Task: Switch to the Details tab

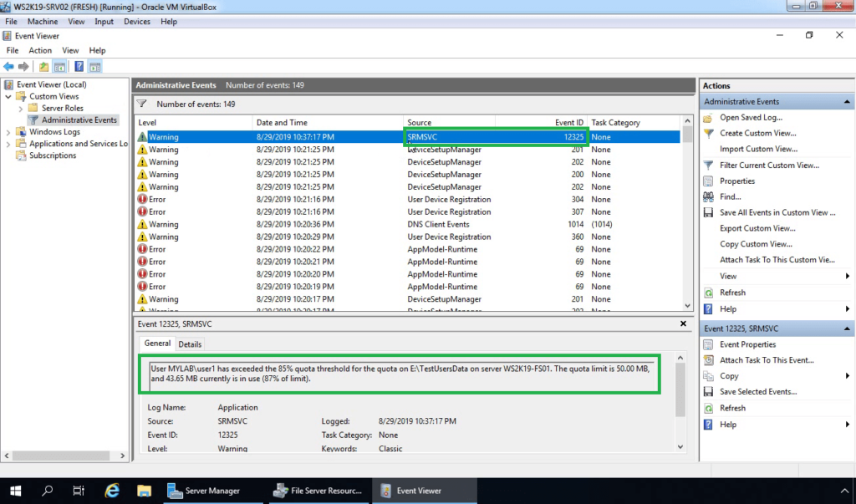Action: (x=190, y=344)
